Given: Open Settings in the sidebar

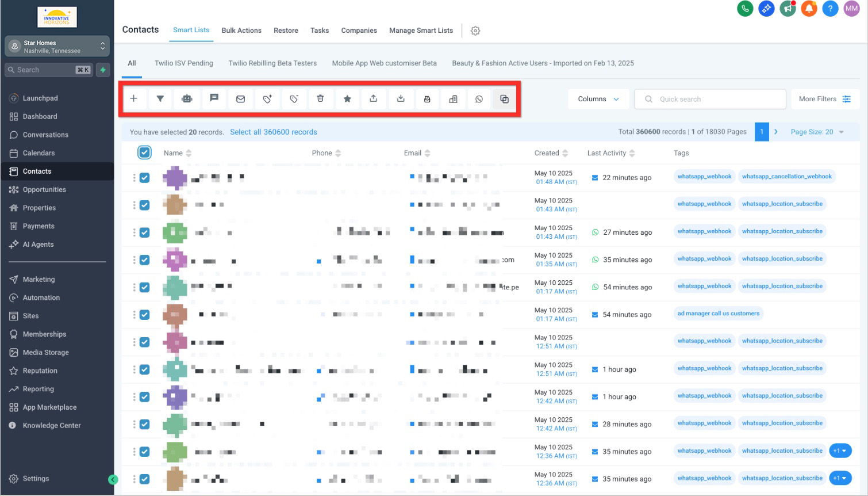Looking at the screenshot, I should (36, 478).
